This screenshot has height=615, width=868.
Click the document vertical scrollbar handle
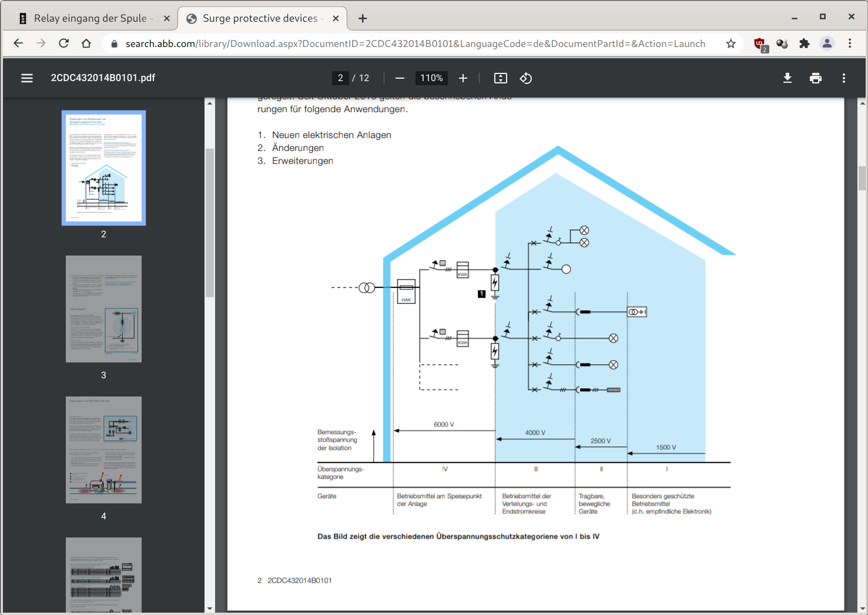862,179
